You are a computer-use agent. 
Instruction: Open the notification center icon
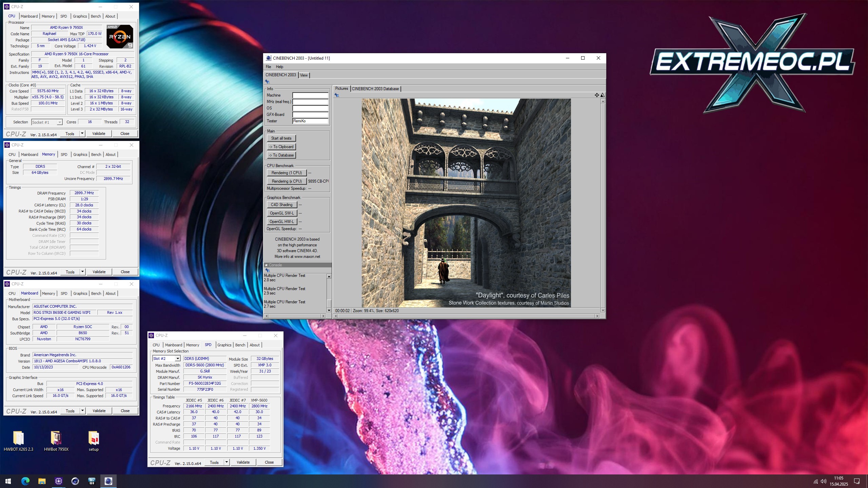856,482
